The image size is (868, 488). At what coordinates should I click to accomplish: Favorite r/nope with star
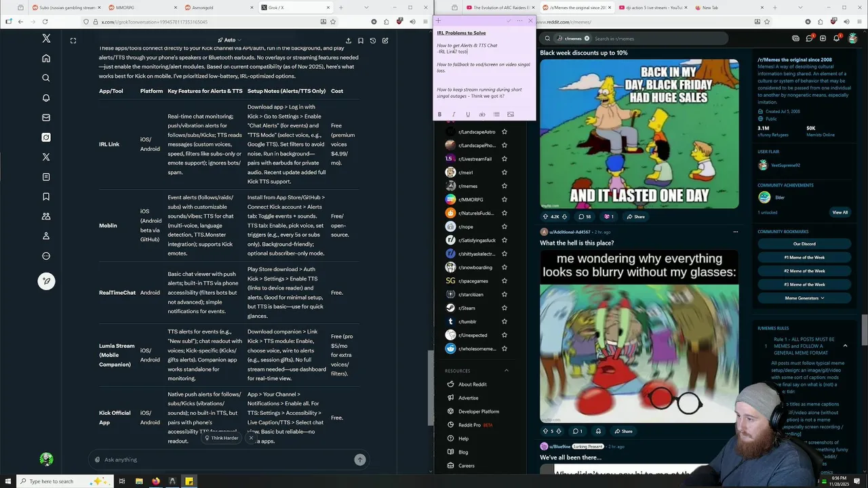[504, 226]
